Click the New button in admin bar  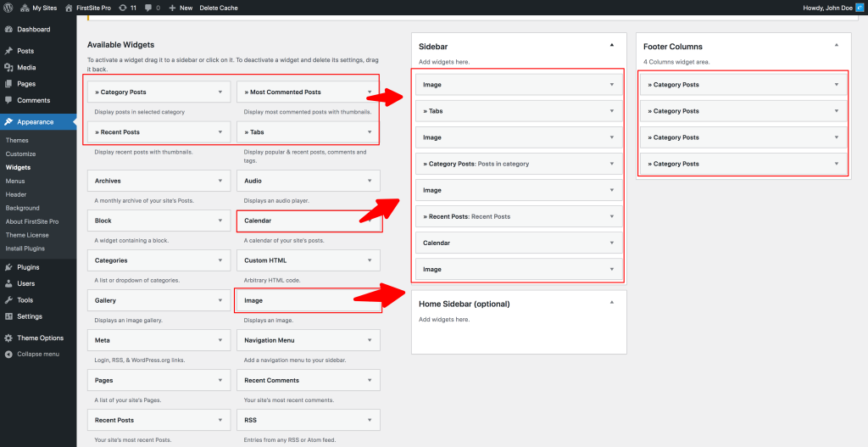tap(181, 8)
